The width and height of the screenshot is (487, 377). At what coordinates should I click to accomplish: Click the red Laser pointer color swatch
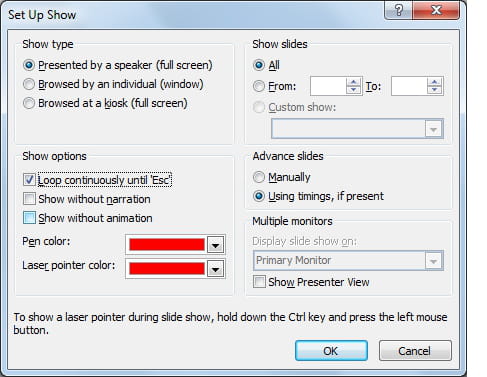[x=167, y=268]
